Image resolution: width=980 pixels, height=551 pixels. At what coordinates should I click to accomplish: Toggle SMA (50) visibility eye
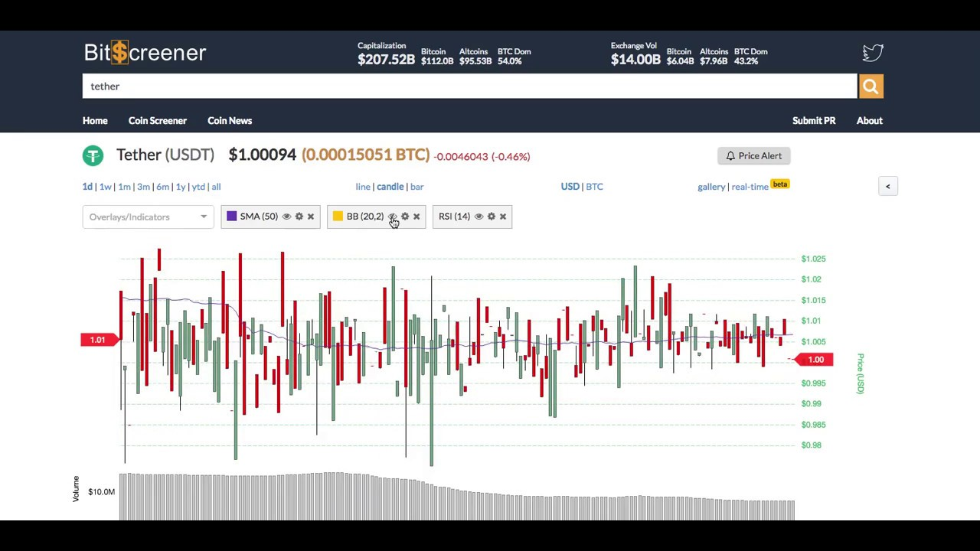tap(286, 217)
